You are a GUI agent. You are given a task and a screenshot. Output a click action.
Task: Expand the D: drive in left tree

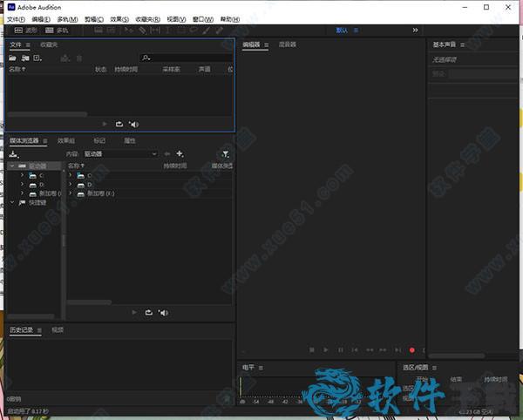pos(22,184)
